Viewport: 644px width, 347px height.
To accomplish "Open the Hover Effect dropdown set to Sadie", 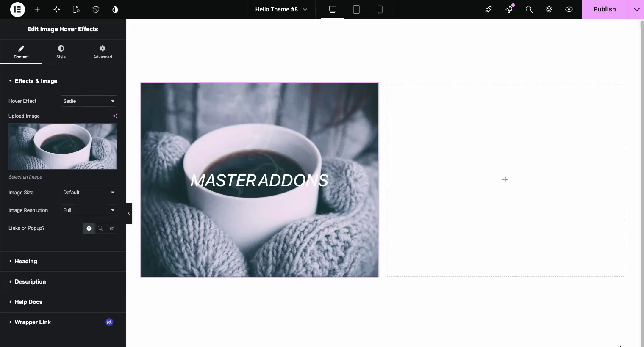I will click(x=89, y=101).
